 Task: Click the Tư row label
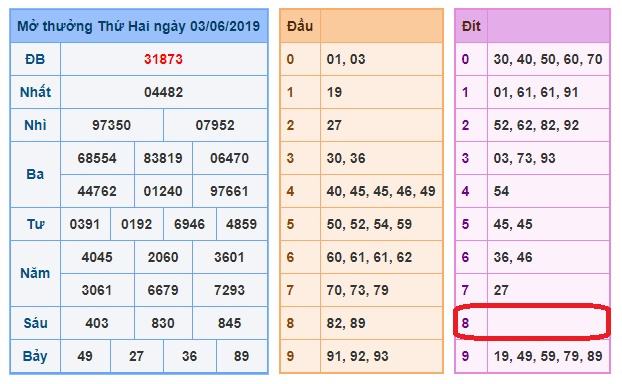tap(35, 224)
